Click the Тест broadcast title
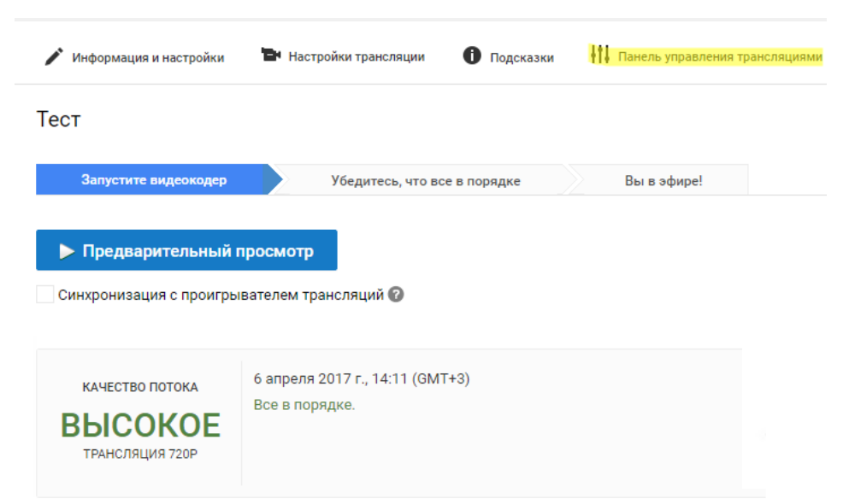Screen dimensions: 849x504 [58, 120]
